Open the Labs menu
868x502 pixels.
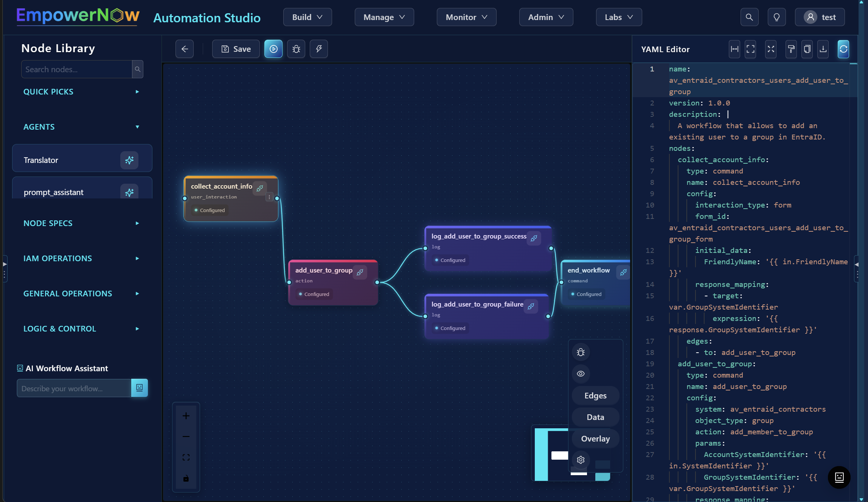pyautogui.click(x=618, y=17)
